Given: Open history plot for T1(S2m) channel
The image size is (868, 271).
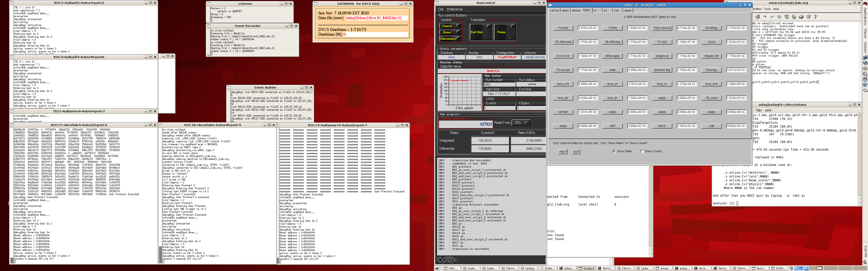Looking at the screenshot, I should (563, 28).
